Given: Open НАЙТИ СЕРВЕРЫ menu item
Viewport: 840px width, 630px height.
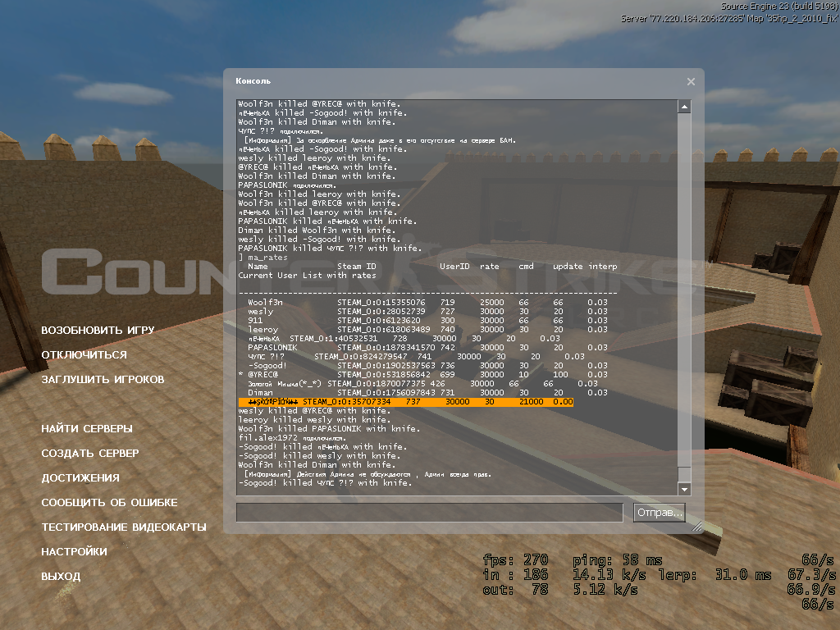Looking at the screenshot, I should click(x=87, y=428).
